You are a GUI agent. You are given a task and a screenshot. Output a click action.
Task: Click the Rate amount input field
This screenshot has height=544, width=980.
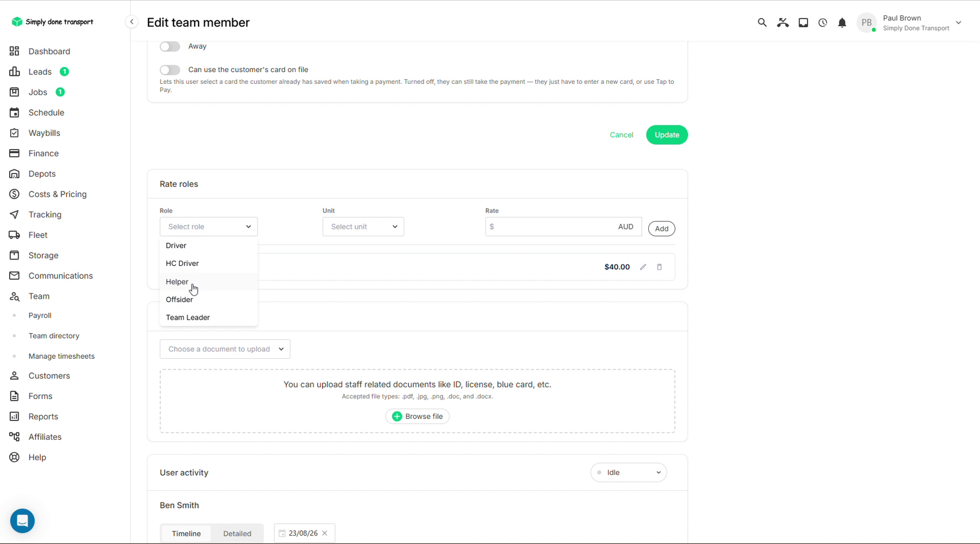tap(563, 227)
